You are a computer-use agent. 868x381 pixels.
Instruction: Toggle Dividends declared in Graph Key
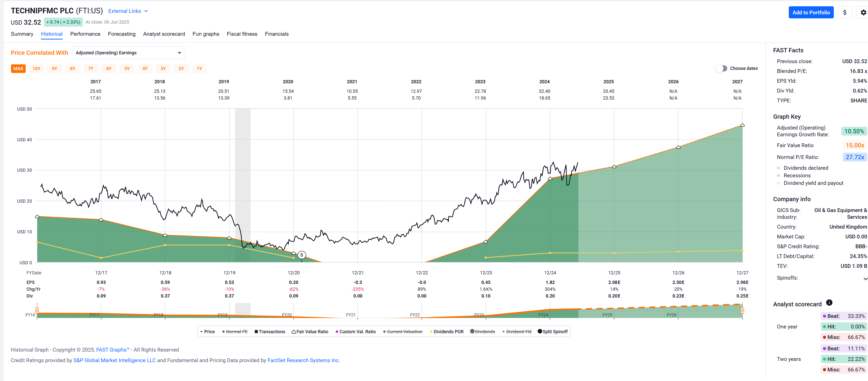[802, 168]
